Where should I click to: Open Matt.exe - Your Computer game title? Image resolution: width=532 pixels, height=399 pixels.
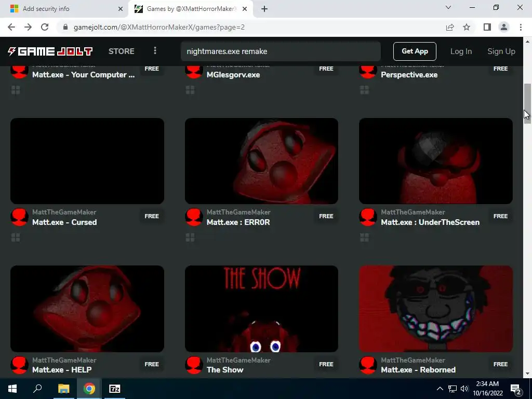[84, 75]
